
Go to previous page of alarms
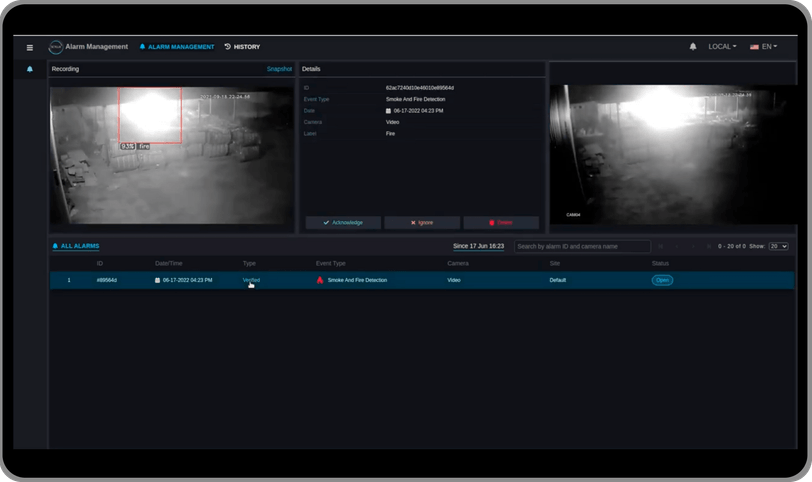coord(676,246)
